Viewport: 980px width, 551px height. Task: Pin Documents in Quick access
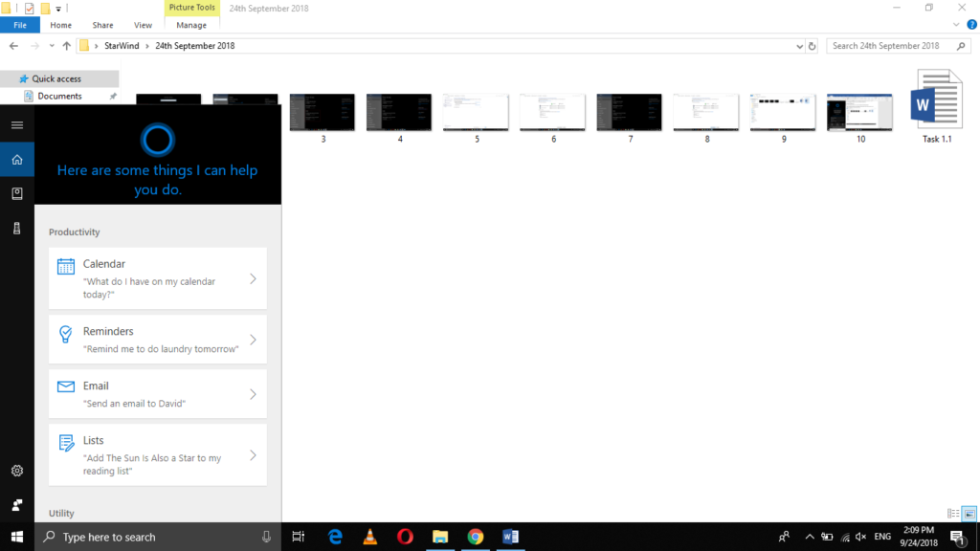(114, 96)
